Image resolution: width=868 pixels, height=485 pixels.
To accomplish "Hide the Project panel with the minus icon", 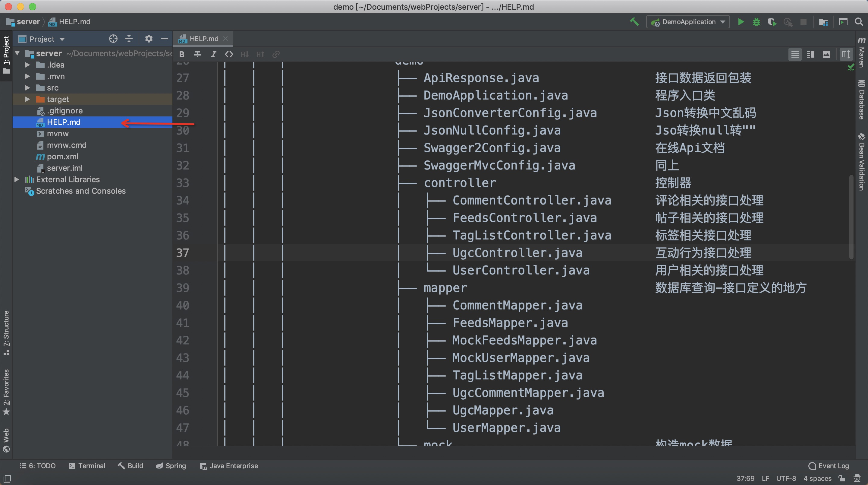I will click(x=165, y=39).
